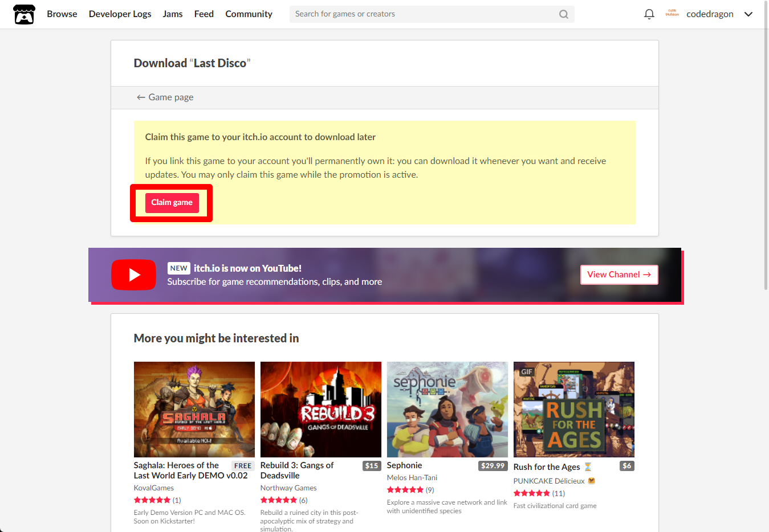Click the $29.99 price tag on Sephonie
This screenshot has height=532, width=769.
coord(493,466)
